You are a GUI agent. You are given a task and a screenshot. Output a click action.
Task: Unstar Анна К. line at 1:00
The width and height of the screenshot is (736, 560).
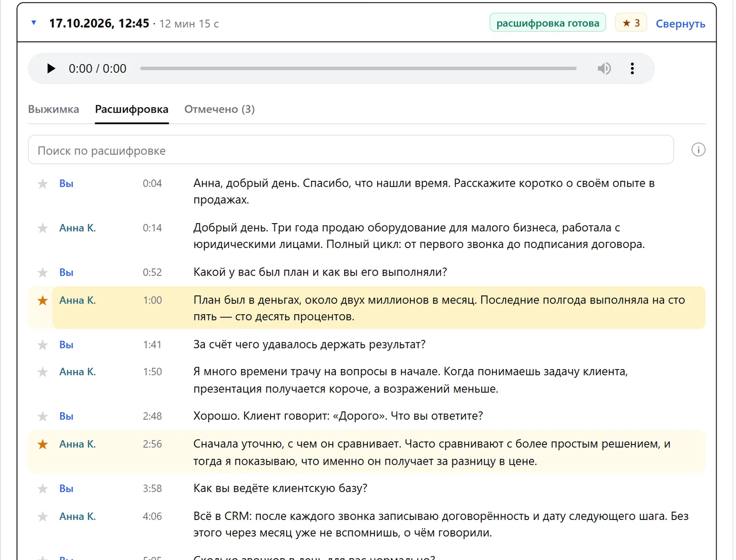coord(42,300)
